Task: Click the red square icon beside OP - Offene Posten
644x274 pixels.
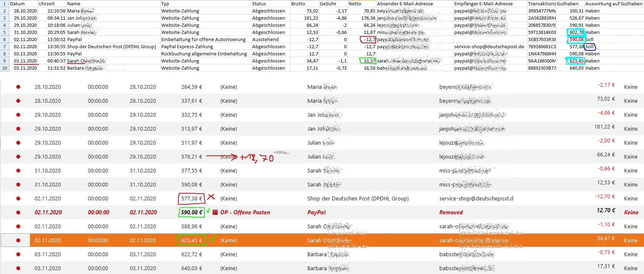Action: (215, 212)
